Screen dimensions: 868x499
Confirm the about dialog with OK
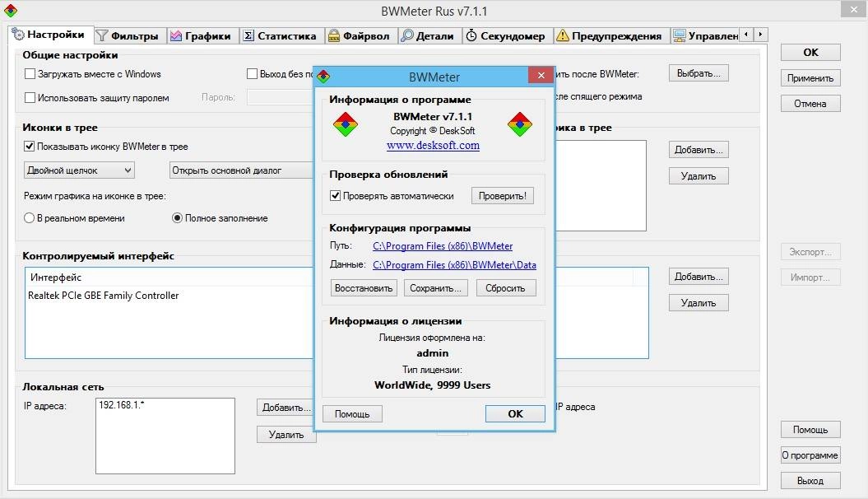tap(515, 413)
